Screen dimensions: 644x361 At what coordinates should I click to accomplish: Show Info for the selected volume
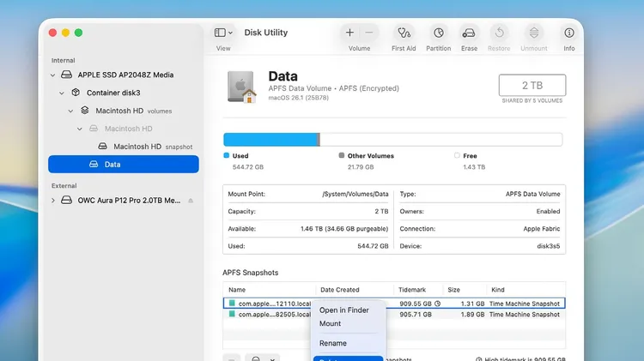pos(568,33)
